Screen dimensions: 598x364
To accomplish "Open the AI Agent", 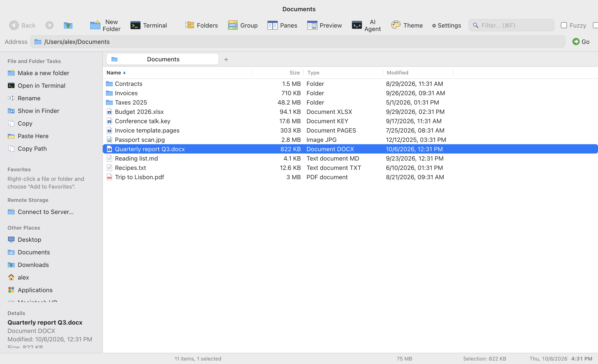I will click(x=366, y=25).
